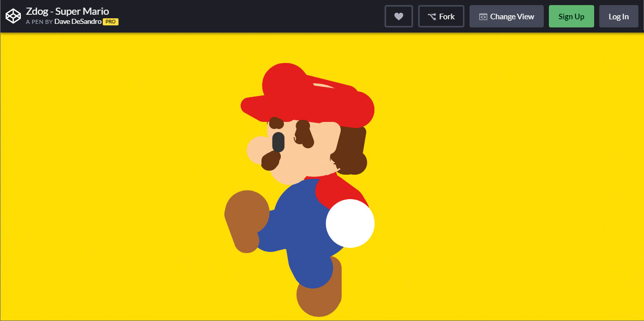This screenshot has height=321, width=644.
Task: Love this pen with the heart button
Action: pos(399,16)
